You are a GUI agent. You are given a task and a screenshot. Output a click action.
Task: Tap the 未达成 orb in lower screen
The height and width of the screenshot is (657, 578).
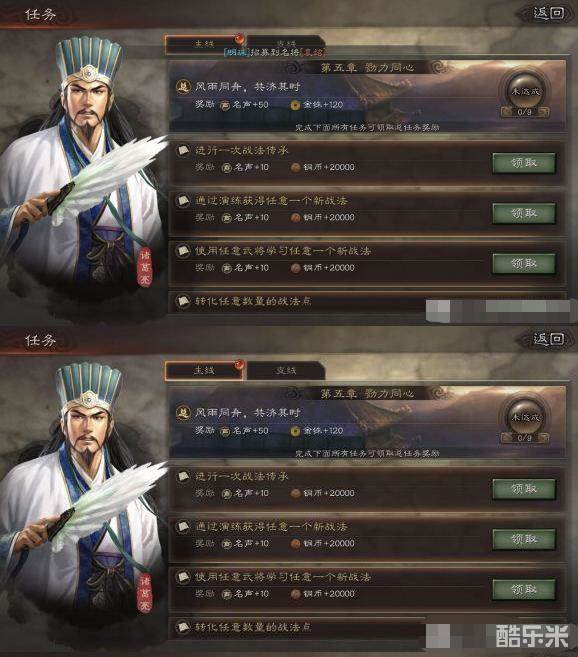[x=526, y=416]
